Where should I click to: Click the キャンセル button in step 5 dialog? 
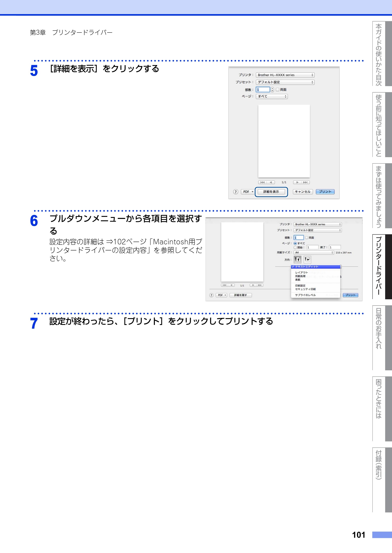[x=303, y=192]
